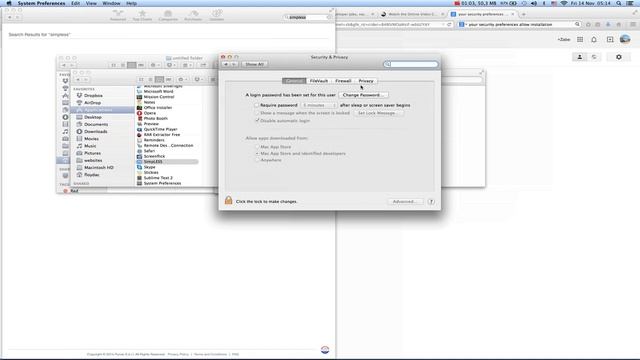Image resolution: width=640 pixels, height=360 pixels.
Task: Select Notes app in Applications list
Action: pyautogui.click(x=149, y=102)
